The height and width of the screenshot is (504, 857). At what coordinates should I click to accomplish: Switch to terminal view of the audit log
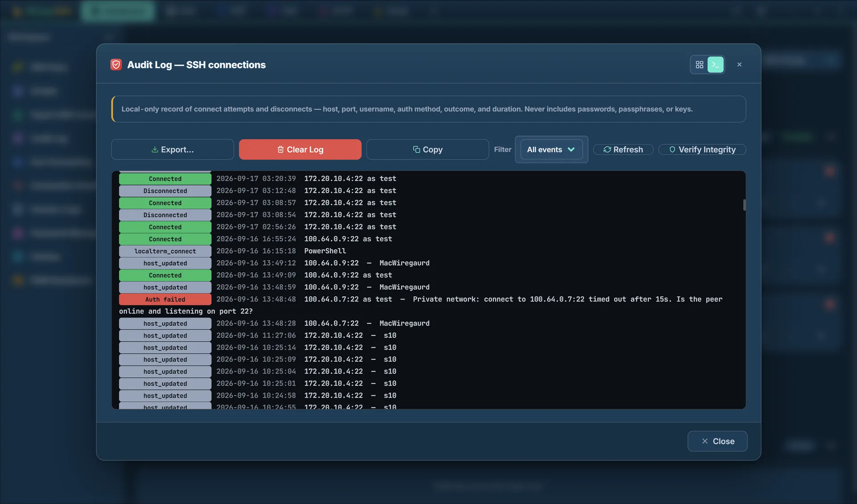tap(716, 65)
